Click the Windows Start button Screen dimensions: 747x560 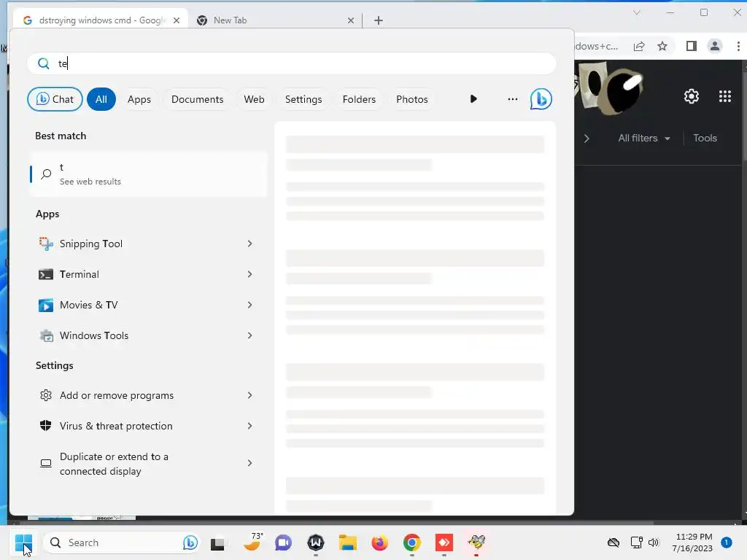pos(23,542)
